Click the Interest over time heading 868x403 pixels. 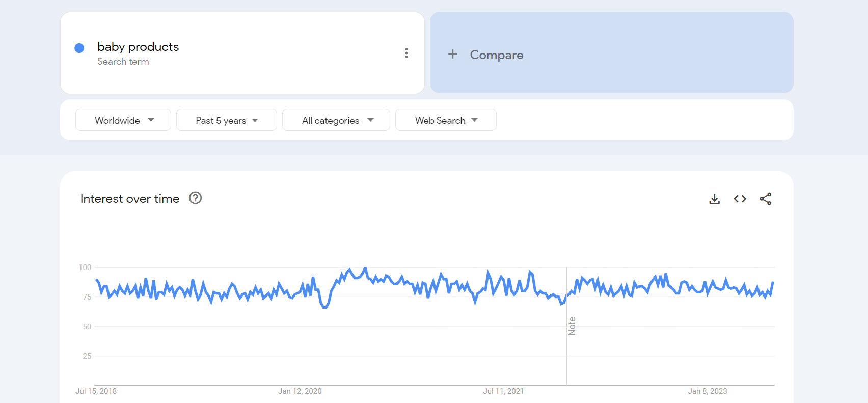[130, 199]
